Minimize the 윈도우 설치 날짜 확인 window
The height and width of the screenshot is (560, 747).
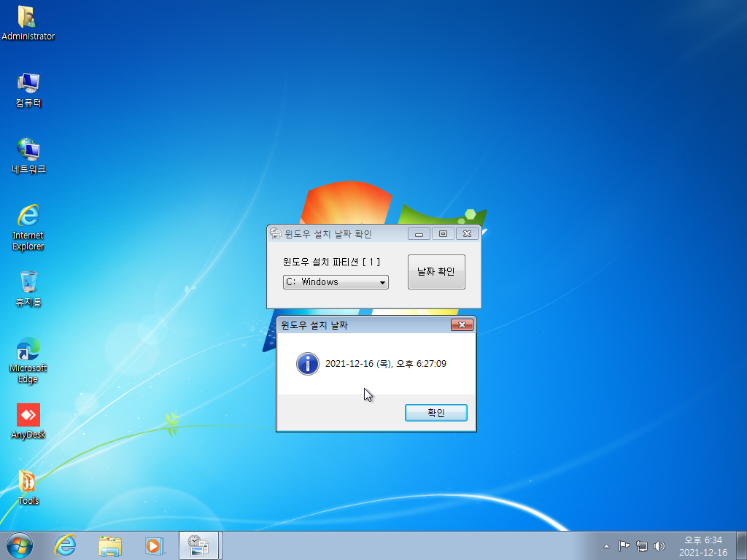[419, 234]
